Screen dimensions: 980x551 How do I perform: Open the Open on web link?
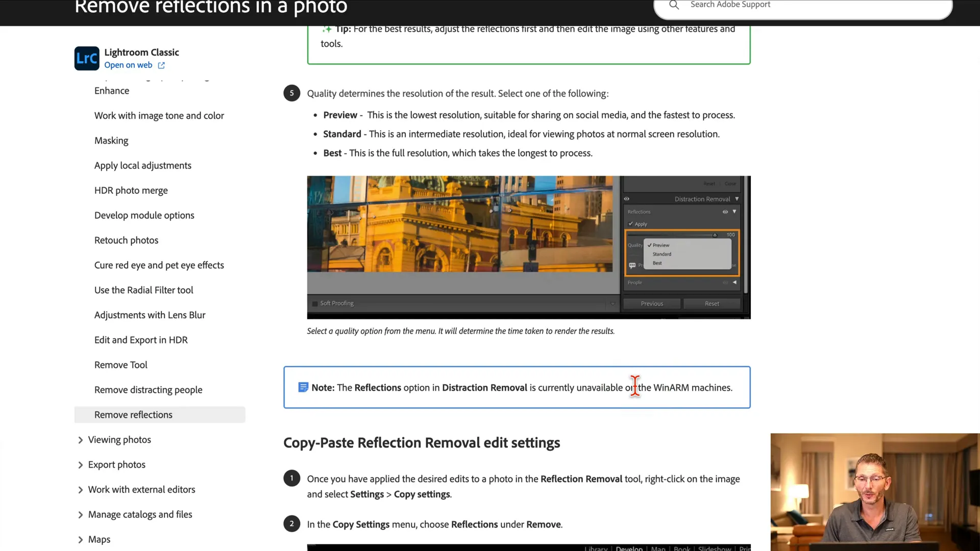pyautogui.click(x=128, y=65)
